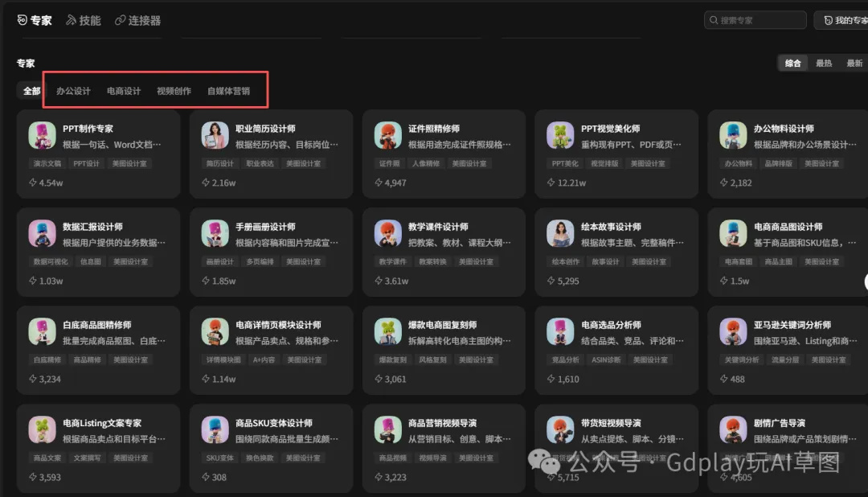The height and width of the screenshot is (497, 868).
Task: Sort experts by 最热
Action: pos(824,64)
